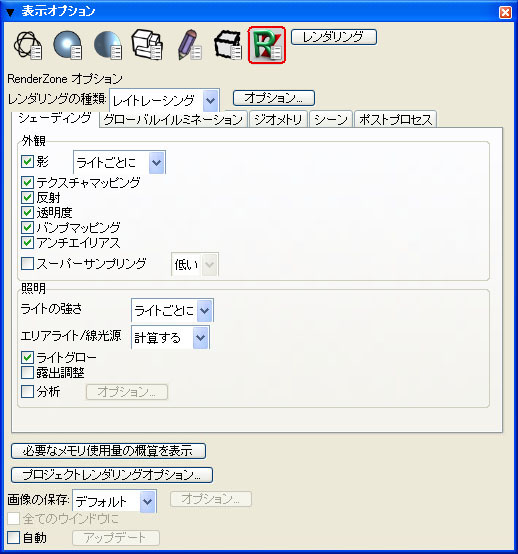The image size is (518, 554).
Task: Open the 画像の保存 dropdown
Action: point(114,501)
